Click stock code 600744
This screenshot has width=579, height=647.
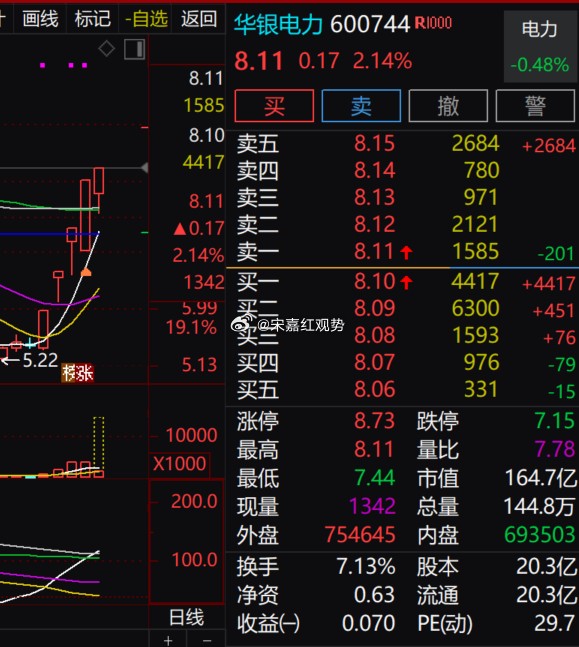(370, 24)
